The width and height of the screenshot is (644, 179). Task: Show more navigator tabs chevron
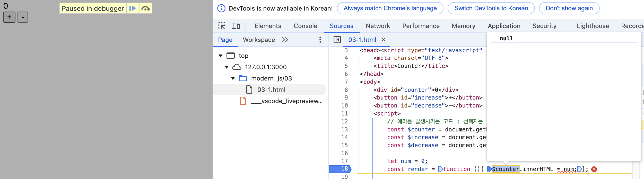pyautogui.click(x=285, y=40)
